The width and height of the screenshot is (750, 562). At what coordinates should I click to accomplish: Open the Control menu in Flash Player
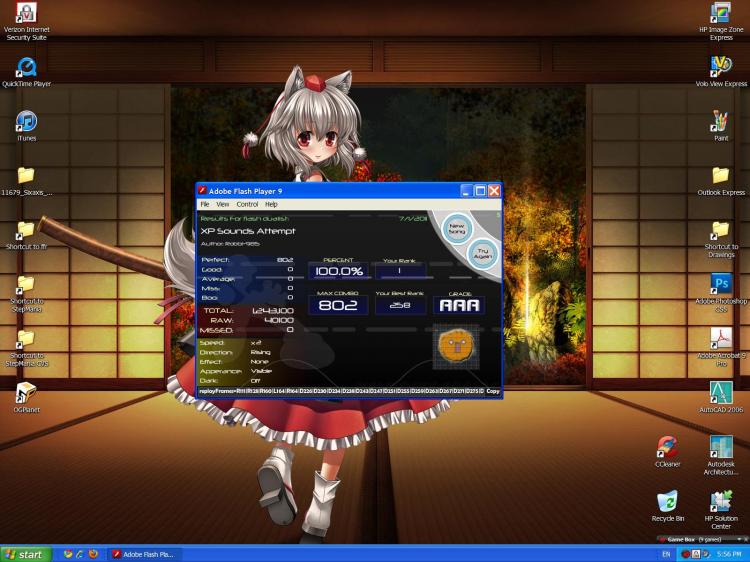(x=247, y=204)
